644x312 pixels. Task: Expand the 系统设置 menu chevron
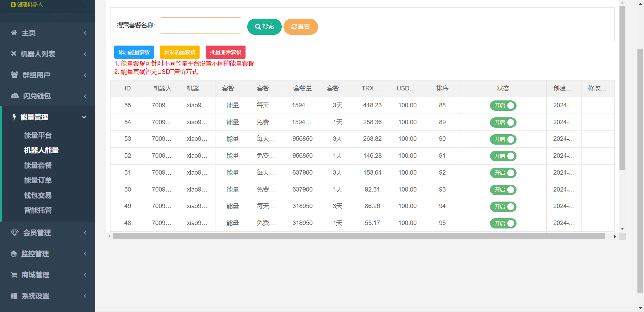[x=85, y=296]
